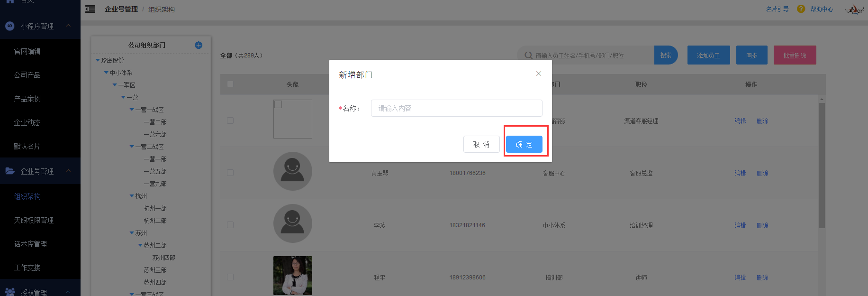Collapse the 珍岛股份 tree node
Image resolution: width=868 pixels, height=296 pixels.
click(98, 60)
